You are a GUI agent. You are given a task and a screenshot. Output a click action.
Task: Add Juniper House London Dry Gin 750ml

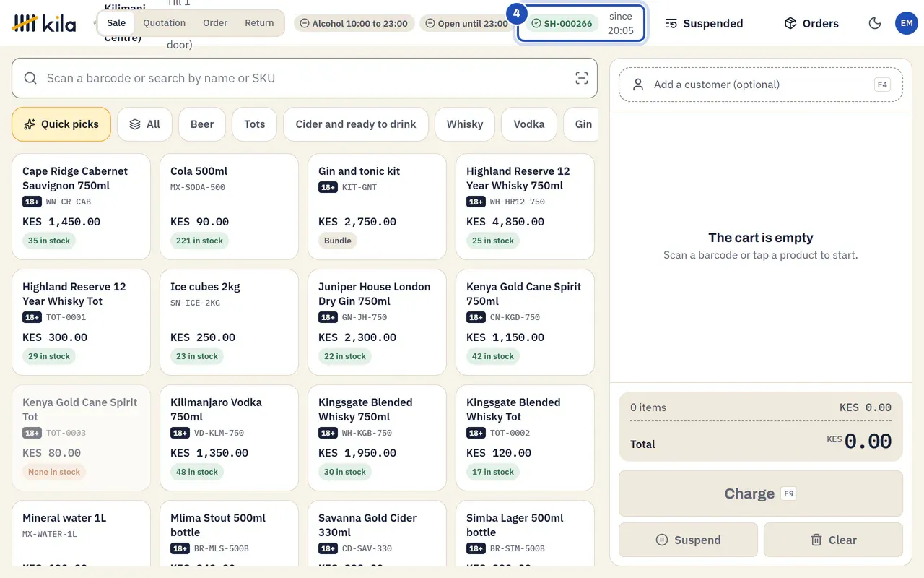pos(377,322)
